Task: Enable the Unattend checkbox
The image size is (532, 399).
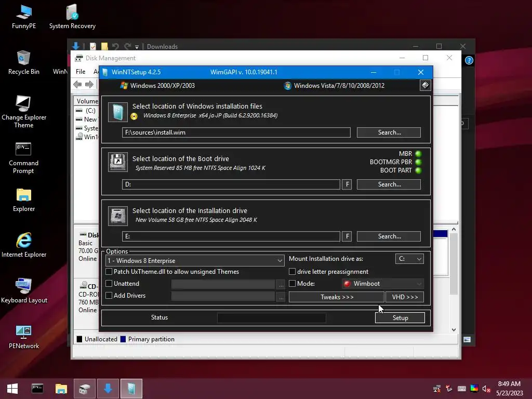Action: 109,283
